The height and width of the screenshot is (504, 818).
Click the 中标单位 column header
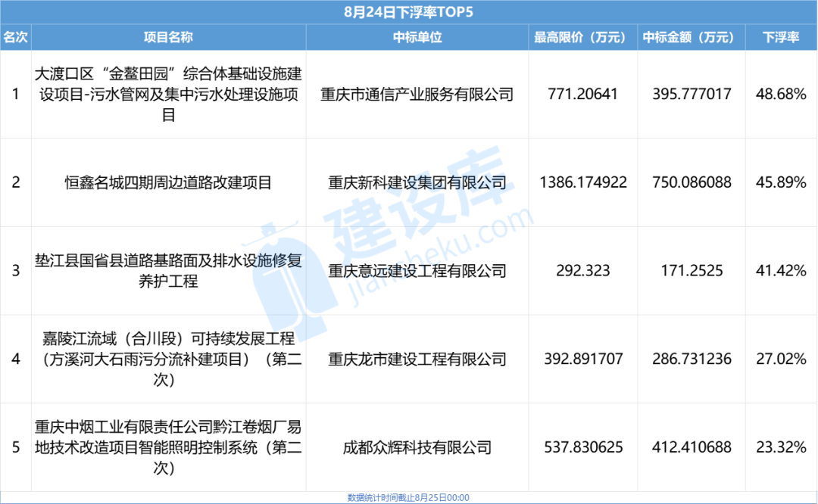pos(416,36)
